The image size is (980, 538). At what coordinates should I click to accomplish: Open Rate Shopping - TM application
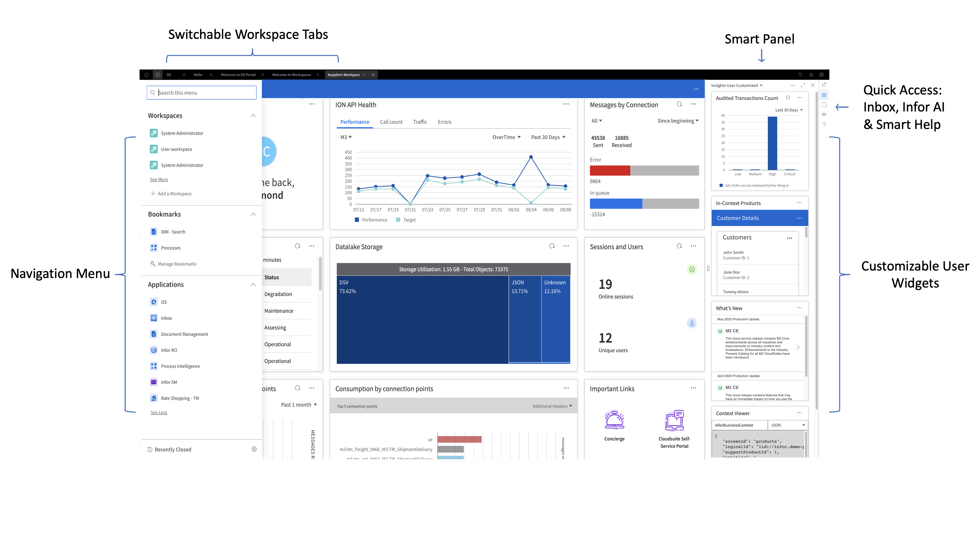pyautogui.click(x=179, y=398)
